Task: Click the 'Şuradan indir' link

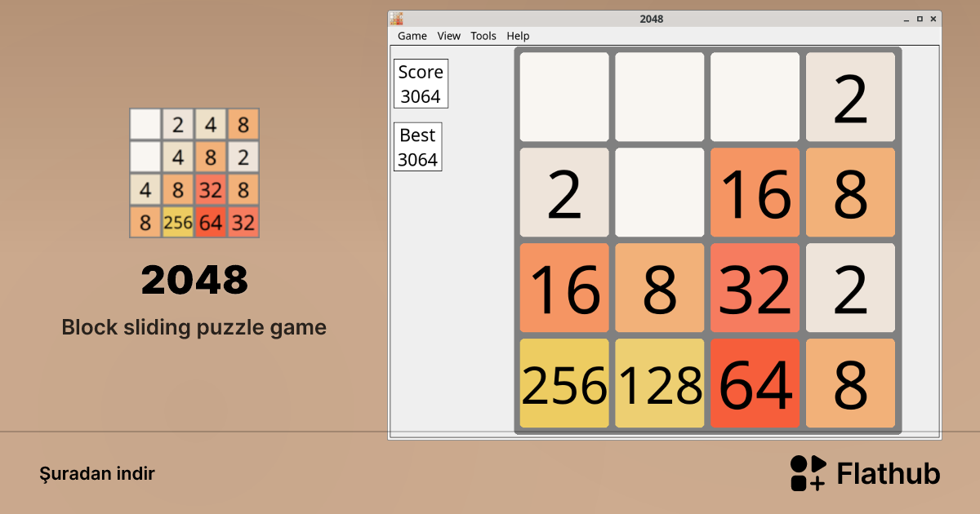Action: 97,473
